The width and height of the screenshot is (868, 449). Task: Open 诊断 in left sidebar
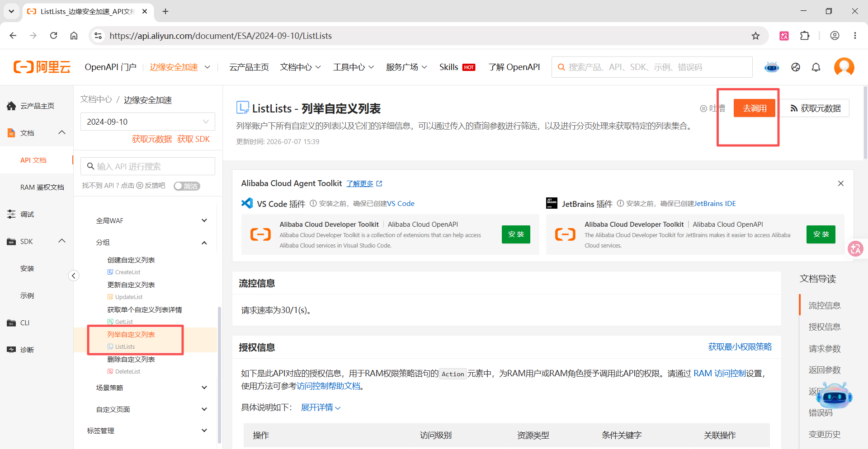(x=27, y=350)
